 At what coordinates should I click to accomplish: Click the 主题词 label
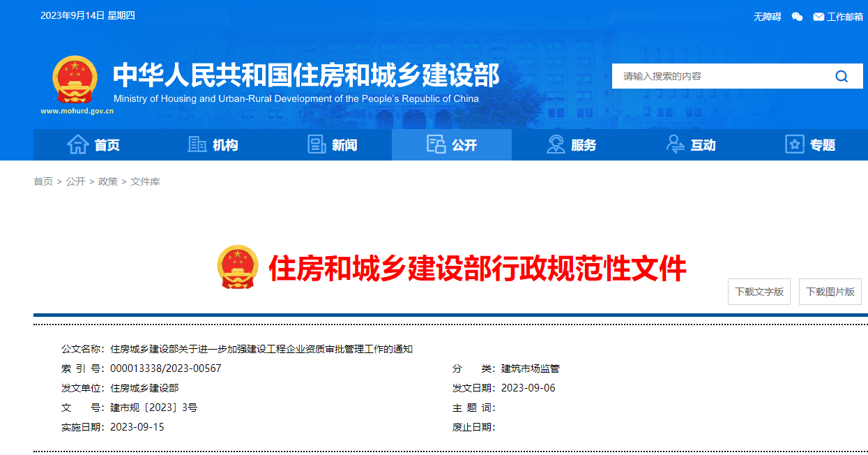[474, 408]
